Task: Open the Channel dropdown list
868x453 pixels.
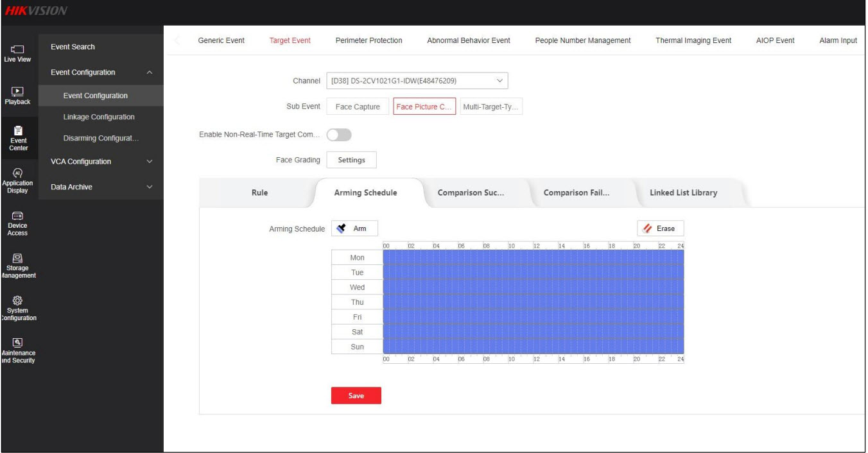Action: point(417,81)
